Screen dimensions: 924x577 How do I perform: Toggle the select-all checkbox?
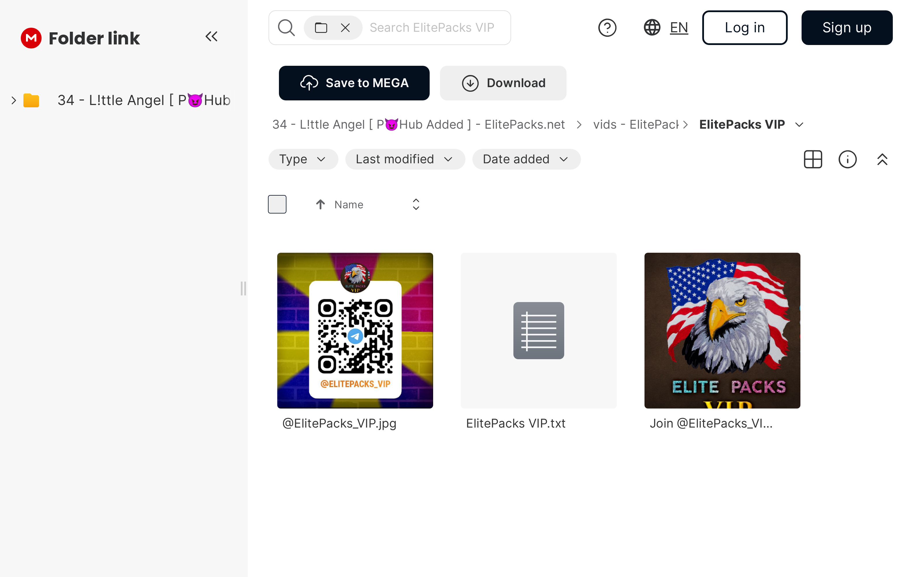[x=277, y=204]
